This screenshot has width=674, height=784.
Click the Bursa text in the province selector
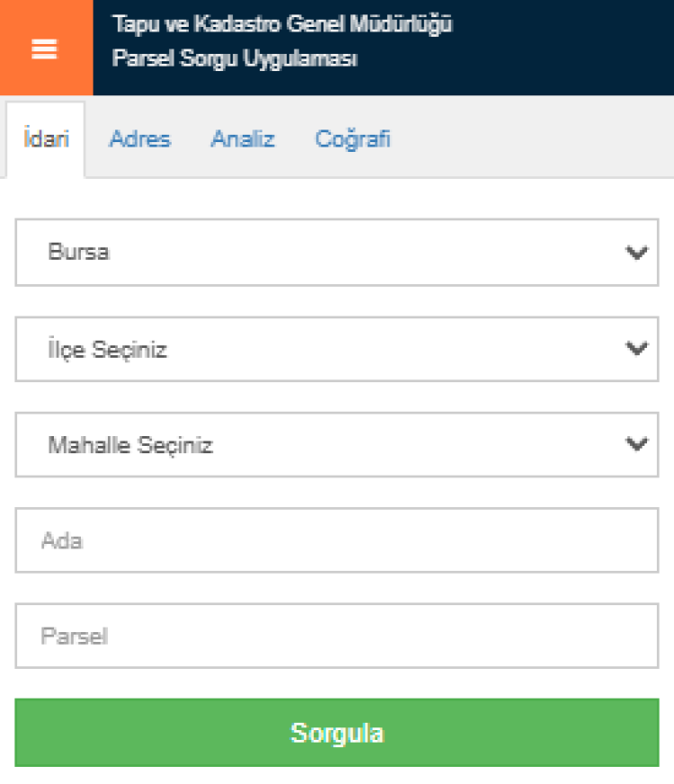click(x=79, y=253)
